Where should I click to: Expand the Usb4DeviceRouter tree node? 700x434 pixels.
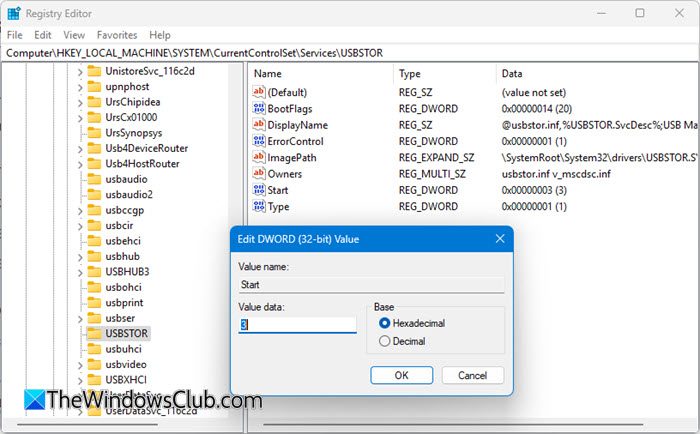pyautogui.click(x=80, y=149)
